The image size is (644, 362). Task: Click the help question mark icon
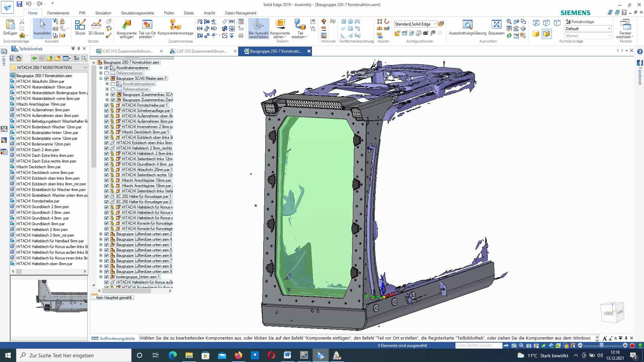tap(640, 52)
